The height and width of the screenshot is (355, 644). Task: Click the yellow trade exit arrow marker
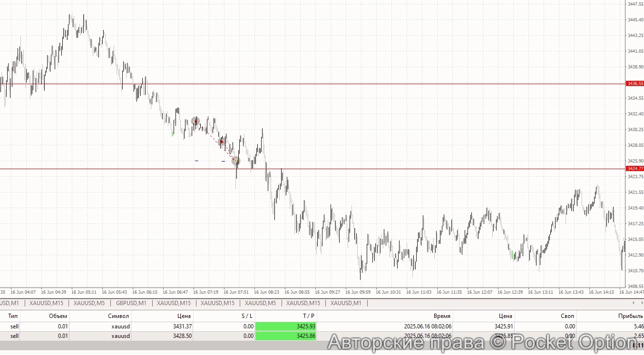pos(235,161)
